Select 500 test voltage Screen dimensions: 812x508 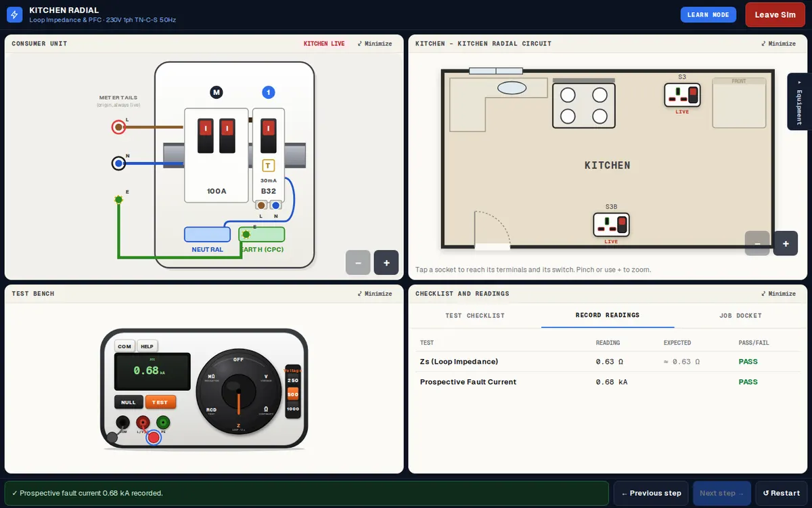click(293, 394)
